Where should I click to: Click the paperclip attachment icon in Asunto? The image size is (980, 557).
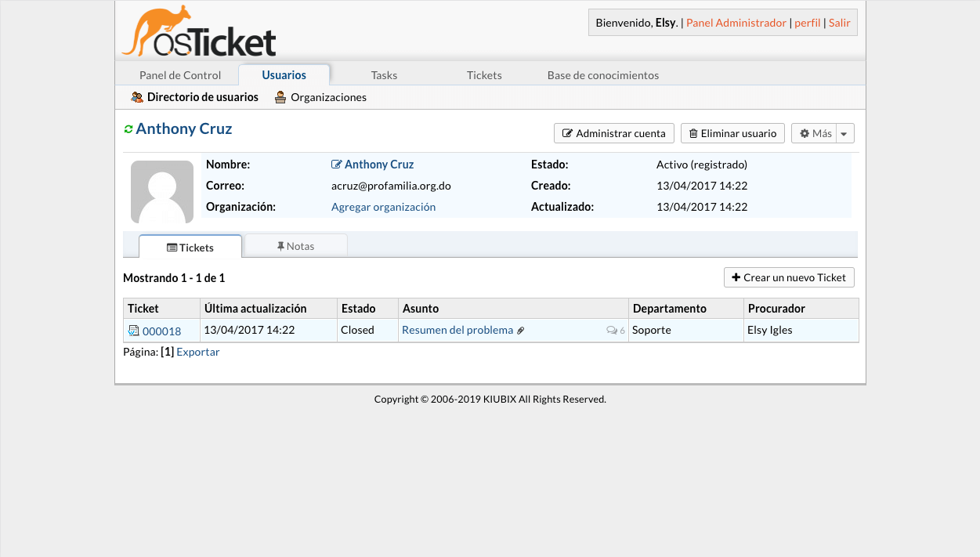click(x=521, y=331)
